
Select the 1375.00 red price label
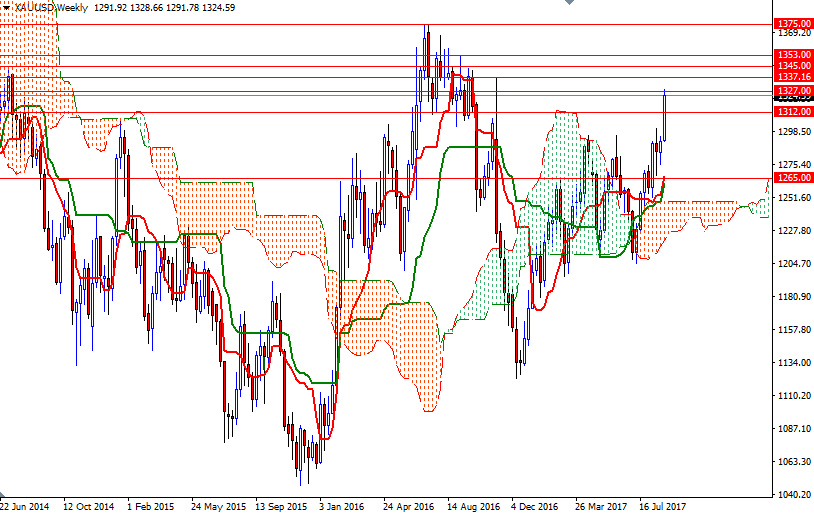point(792,23)
